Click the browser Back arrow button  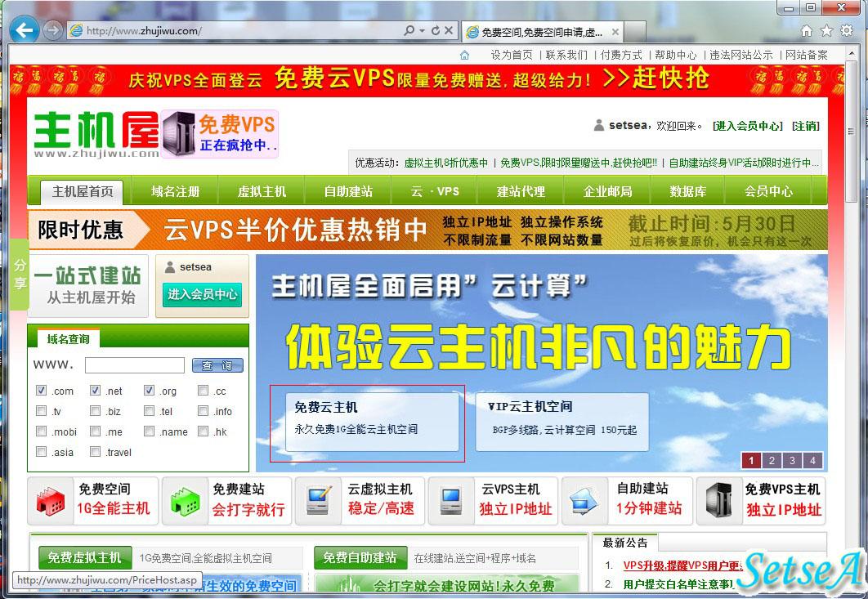(24, 30)
